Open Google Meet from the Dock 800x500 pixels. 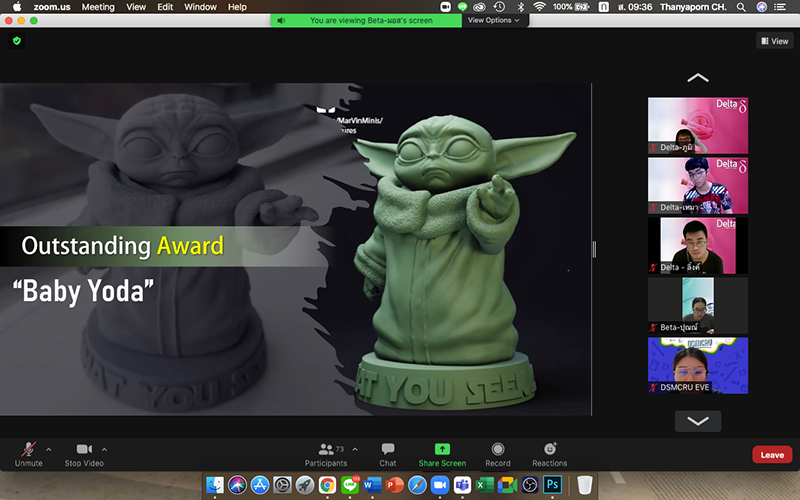click(x=507, y=485)
